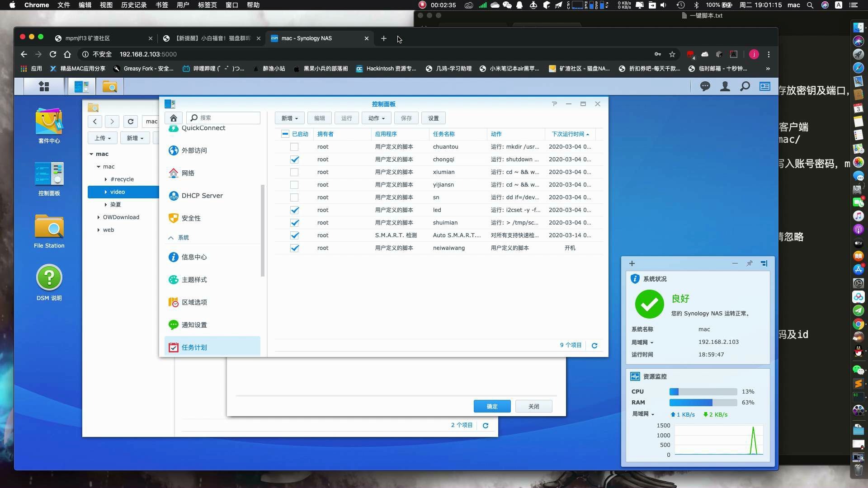Click the Control Panel search field

pyautogui.click(x=223, y=118)
